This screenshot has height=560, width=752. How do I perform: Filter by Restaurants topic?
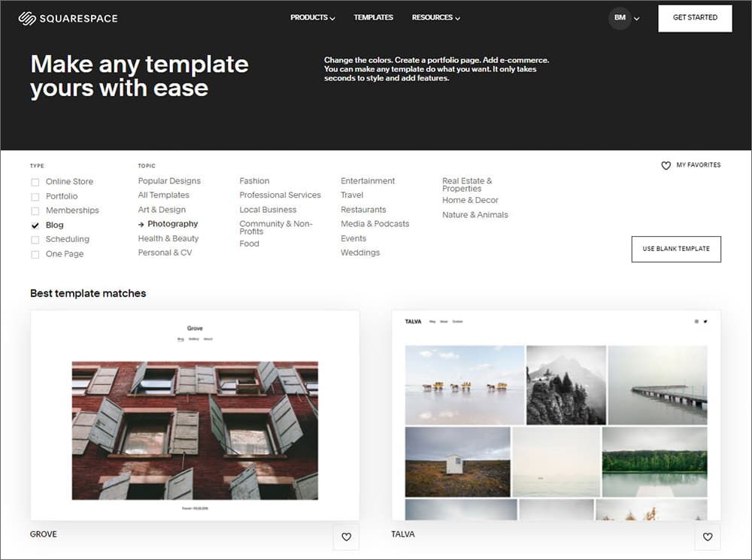(363, 210)
